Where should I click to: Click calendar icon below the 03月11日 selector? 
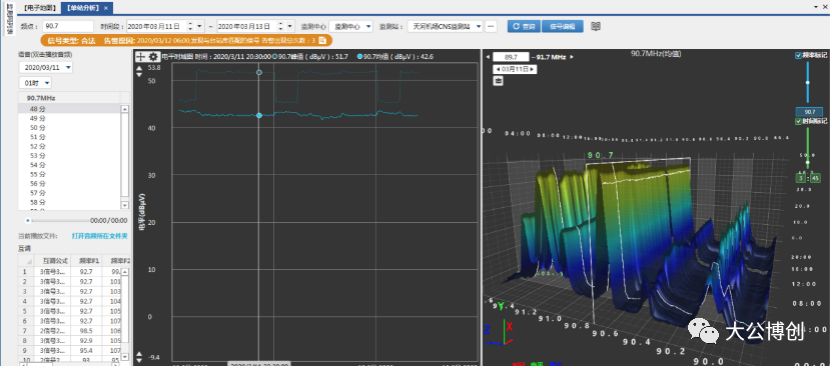tap(498, 81)
